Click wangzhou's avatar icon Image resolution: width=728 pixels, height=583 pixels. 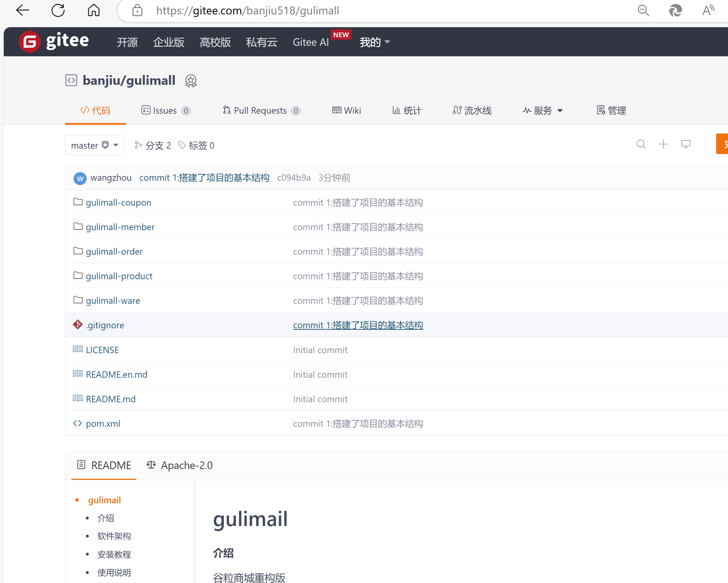click(80, 178)
